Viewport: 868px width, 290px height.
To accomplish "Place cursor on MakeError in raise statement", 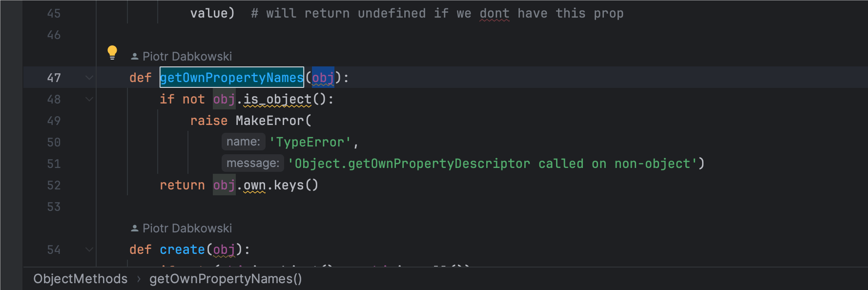I will pos(269,121).
